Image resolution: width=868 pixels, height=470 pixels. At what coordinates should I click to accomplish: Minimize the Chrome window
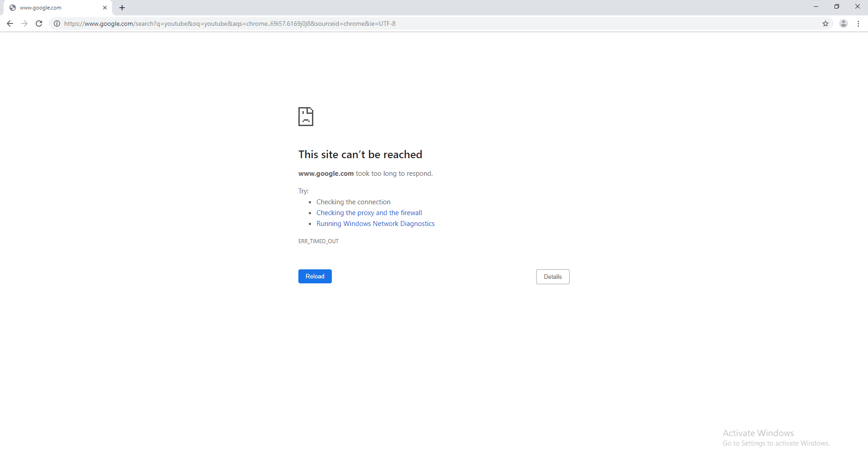tap(816, 6)
